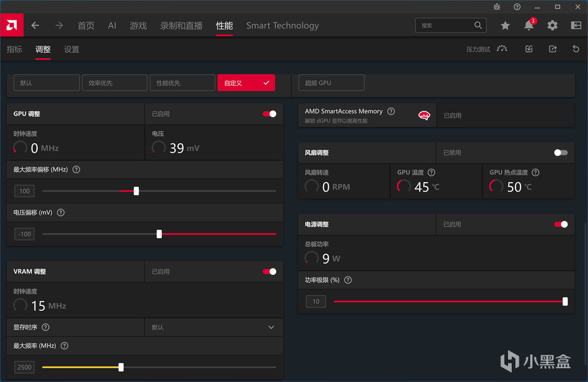Viewport: 588px width, 382px height.
Task: Open the 录制和直播 tab
Action: [x=181, y=26]
